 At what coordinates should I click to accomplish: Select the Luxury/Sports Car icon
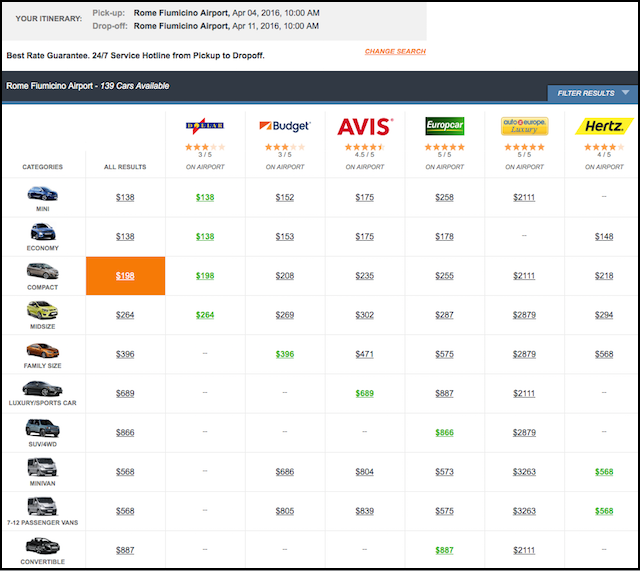(43, 388)
